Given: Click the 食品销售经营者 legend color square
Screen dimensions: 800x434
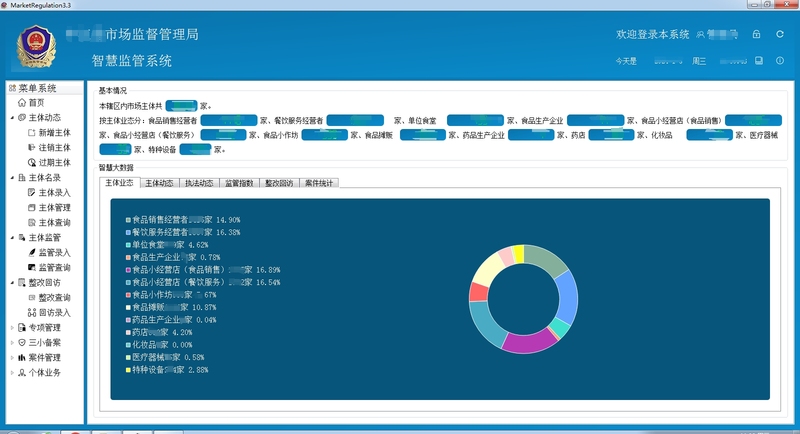Looking at the screenshot, I should [128, 220].
